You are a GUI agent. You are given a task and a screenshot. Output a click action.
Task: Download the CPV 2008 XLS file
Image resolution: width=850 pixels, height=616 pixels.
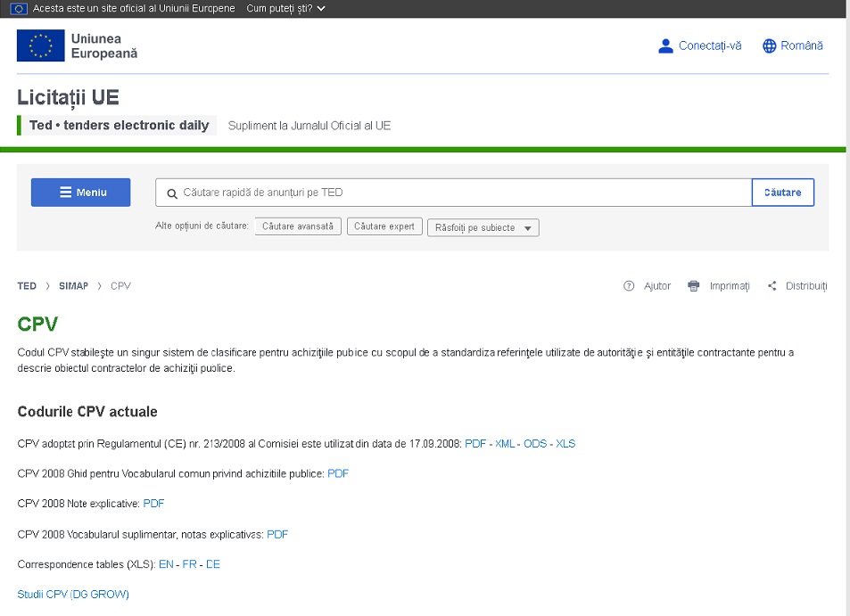[565, 444]
